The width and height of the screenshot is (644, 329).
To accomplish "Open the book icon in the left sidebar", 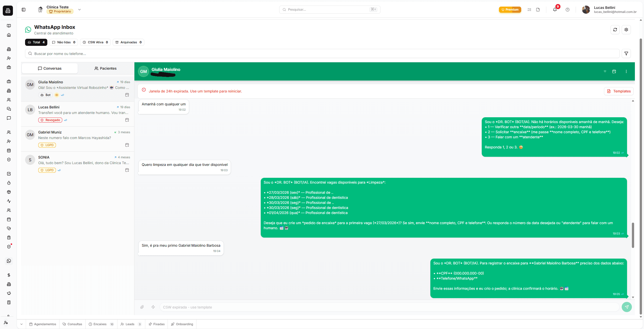I will (9, 26).
